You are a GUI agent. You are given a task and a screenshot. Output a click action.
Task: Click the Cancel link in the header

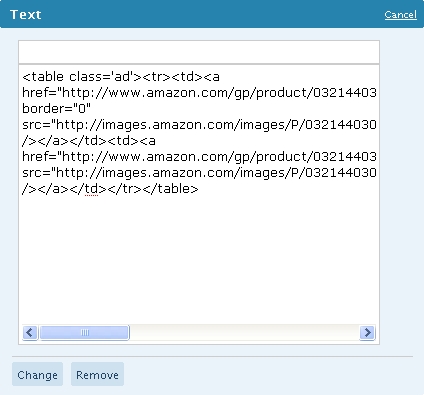[x=400, y=15]
